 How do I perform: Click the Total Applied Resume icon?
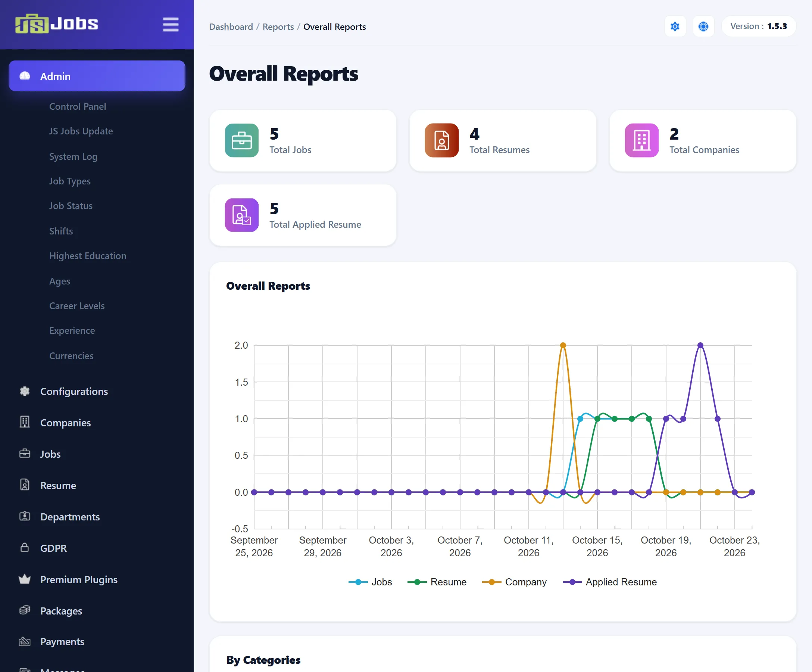(x=242, y=215)
